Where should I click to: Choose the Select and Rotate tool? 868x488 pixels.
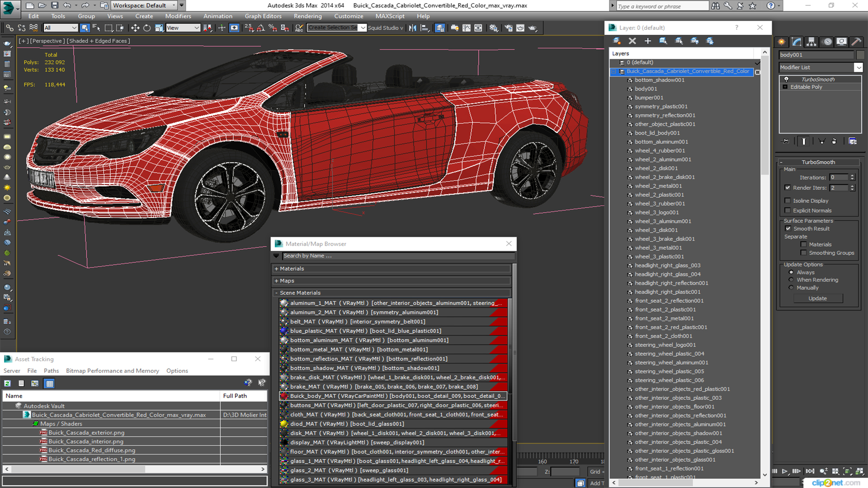146,28
